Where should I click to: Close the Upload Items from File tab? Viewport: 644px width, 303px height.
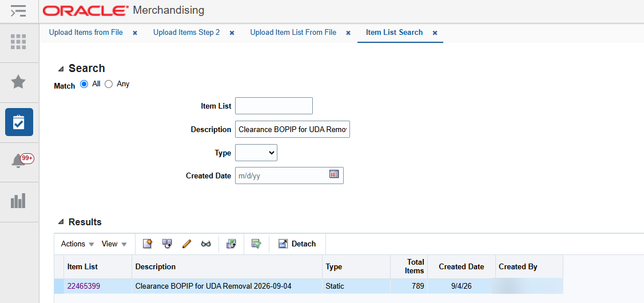click(x=135, y=33)
